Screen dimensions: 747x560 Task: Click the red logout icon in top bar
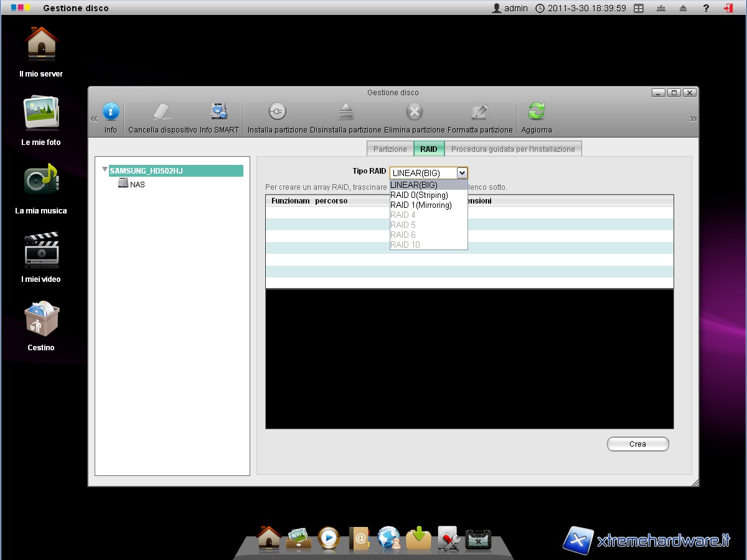coord(728,8)
